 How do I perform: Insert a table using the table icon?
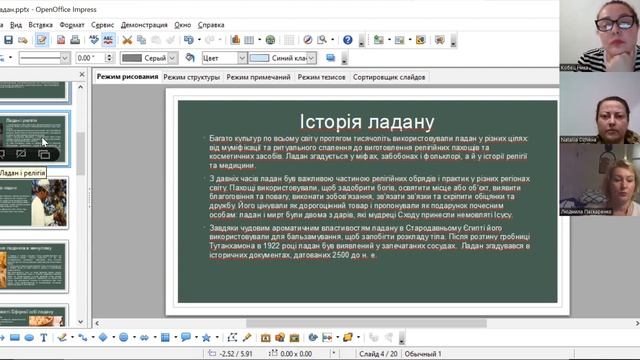[x=249, y=40]
